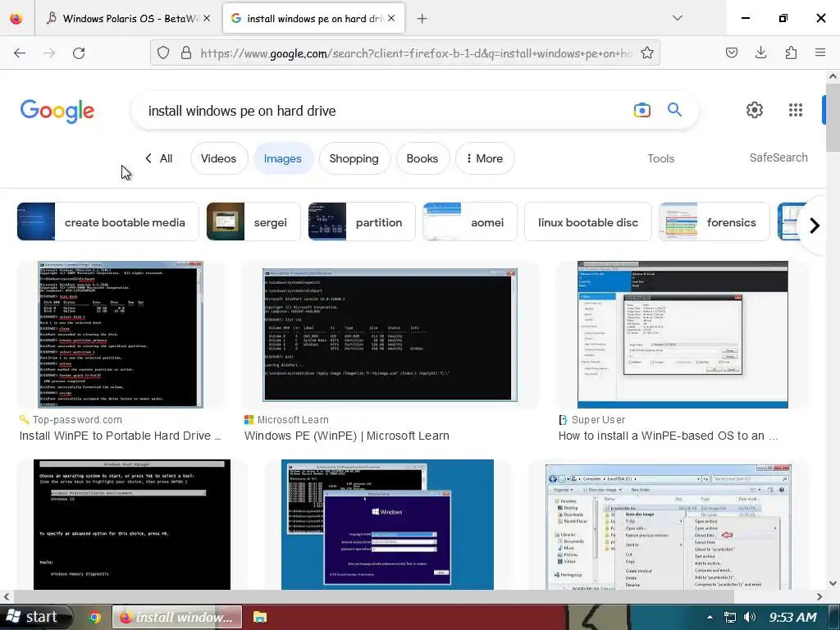Show hidden tray icons arrow
840x630 pixels.
(x=710, y=618)
